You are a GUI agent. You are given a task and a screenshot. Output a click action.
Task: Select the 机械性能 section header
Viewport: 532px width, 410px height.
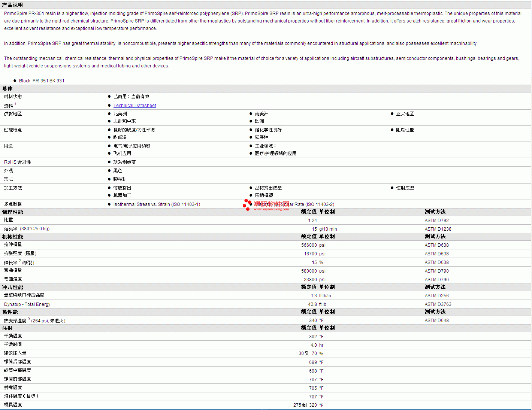(13, 237)
